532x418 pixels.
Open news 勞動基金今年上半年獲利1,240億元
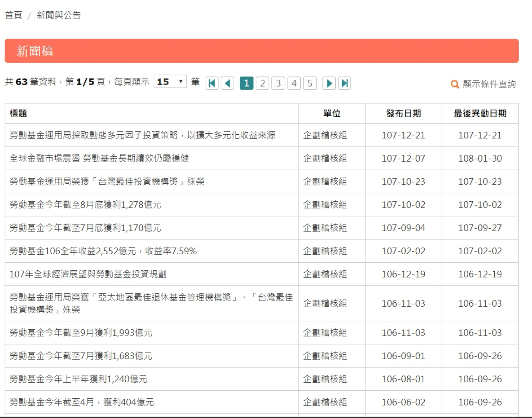(x=78, y=379)
